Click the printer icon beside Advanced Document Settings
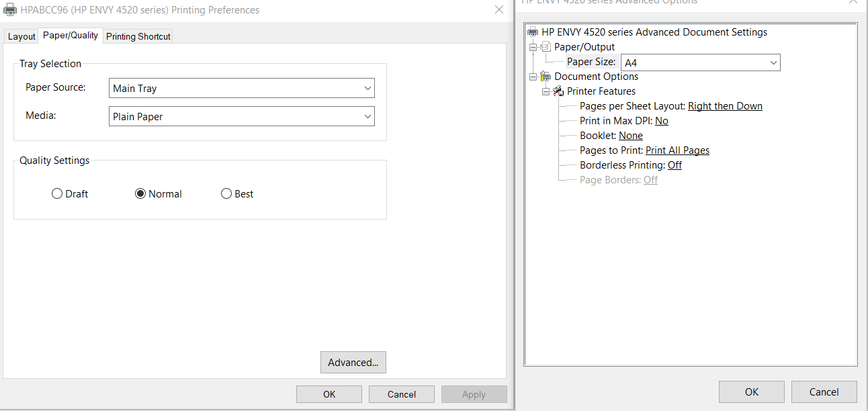 coord(533,32)
